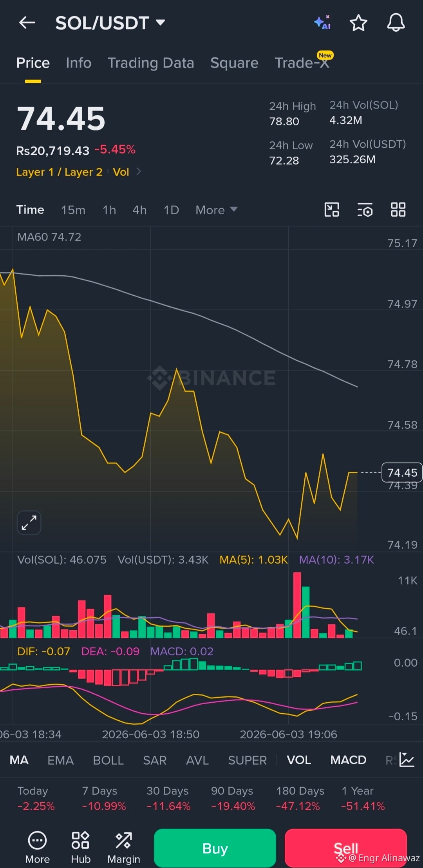This screenshot has height=868, width=423.
Task: Switch to the Price tab
Action: 33,63
